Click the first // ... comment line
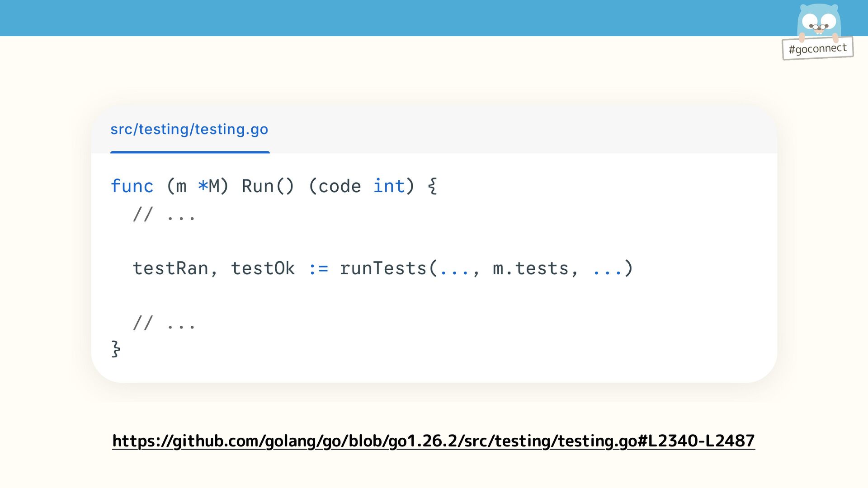The image size is (868, 488). tap(164, 214)
